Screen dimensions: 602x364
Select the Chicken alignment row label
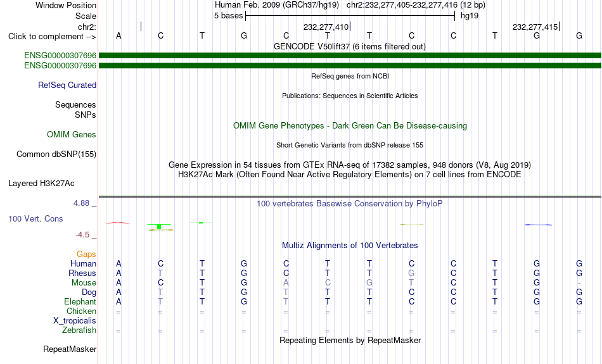tap(81, 311)
